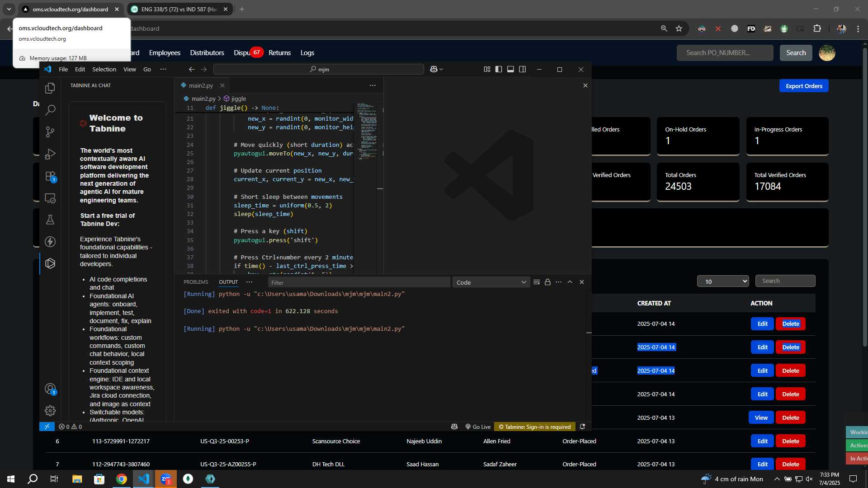Clear the Output panel contents
868x488 pixels.
click(x=537, y=282)
